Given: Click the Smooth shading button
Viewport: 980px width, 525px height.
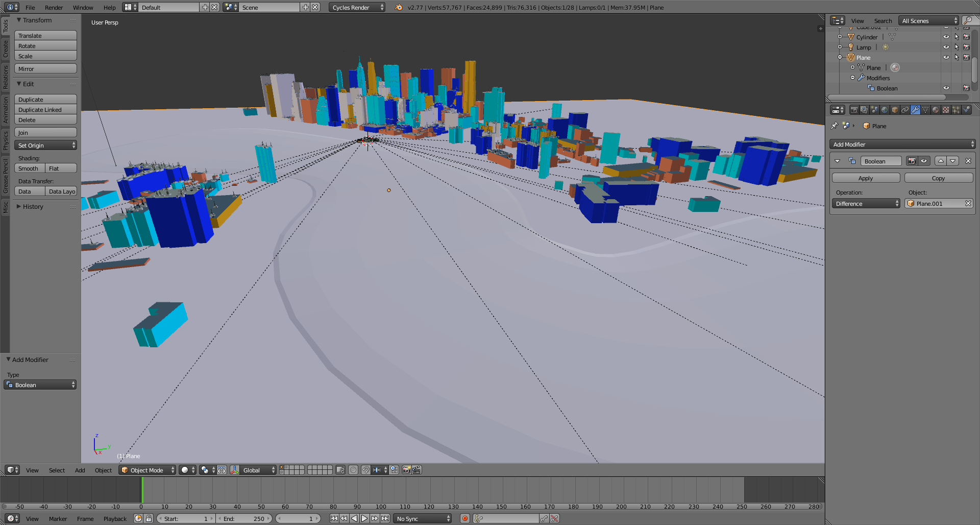Looking at the screenshot, I should (30, 168).
